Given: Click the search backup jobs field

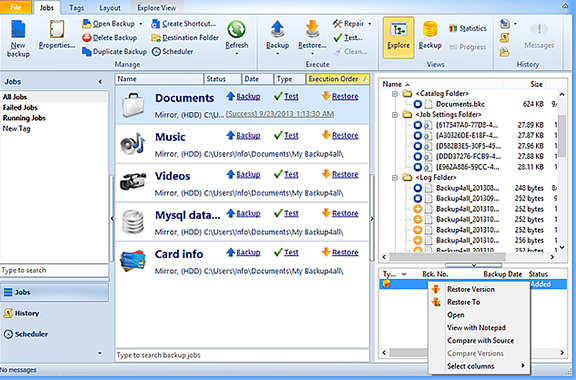Looking at the screenshot, I should [x=242, y=355].
